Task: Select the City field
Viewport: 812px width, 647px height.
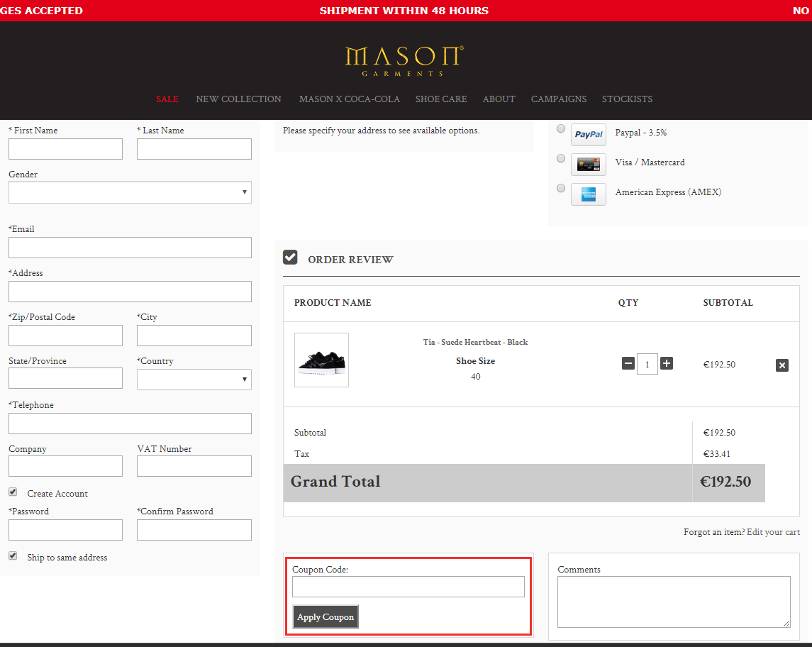Action: click(x=194, y=336)
